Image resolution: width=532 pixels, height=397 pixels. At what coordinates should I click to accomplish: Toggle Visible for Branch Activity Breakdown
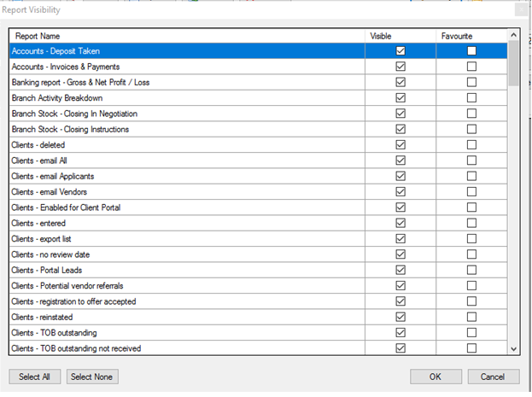(x=400, y=97)
